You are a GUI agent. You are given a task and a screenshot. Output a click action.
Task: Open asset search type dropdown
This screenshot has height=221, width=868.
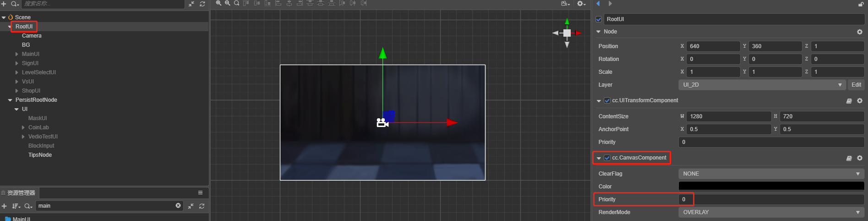pos(28,206)
